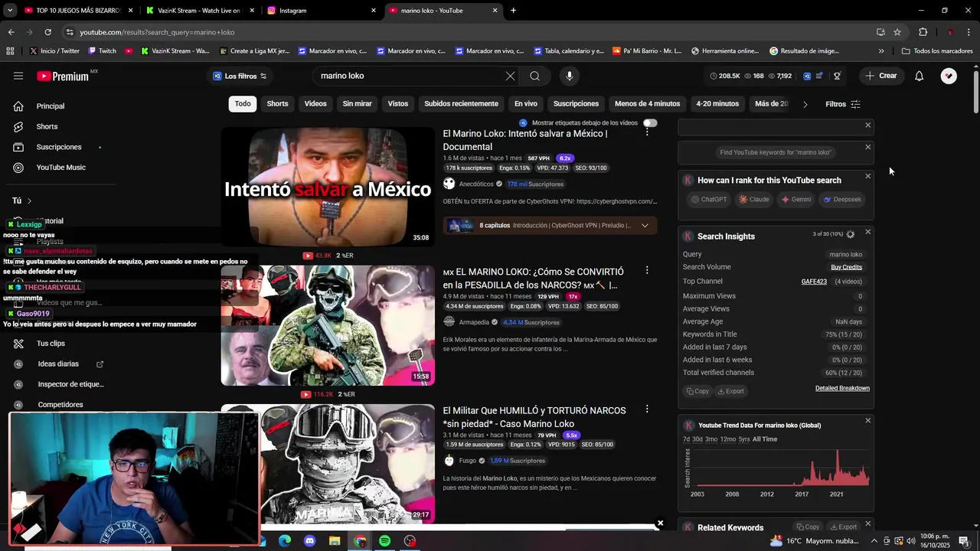980x551 pixels.
Task: Bookmark this page with the star
Action: pos(897,32)
